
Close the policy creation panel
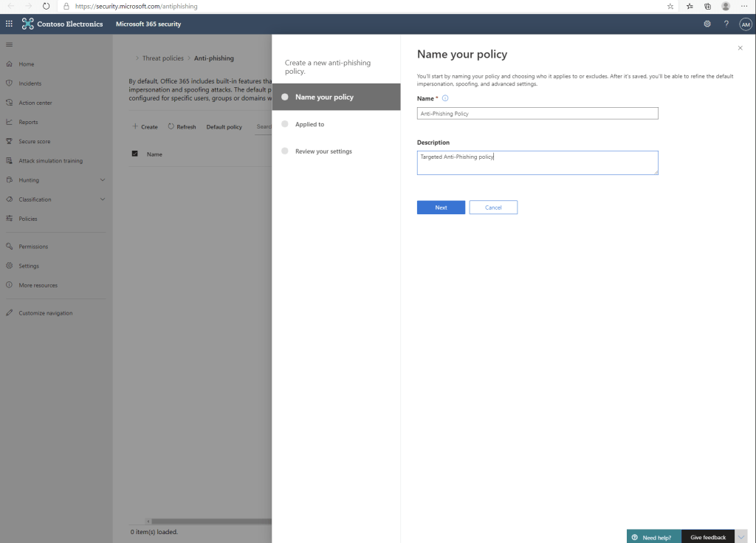point(740,48)
